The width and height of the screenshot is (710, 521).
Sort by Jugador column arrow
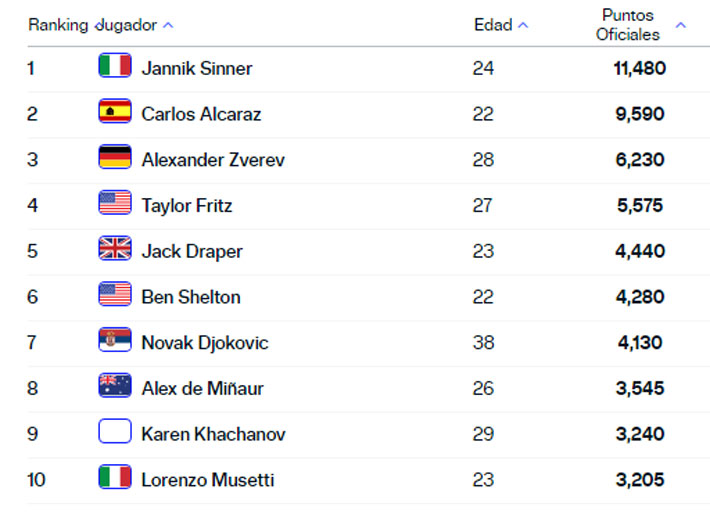tap(168, 25)
